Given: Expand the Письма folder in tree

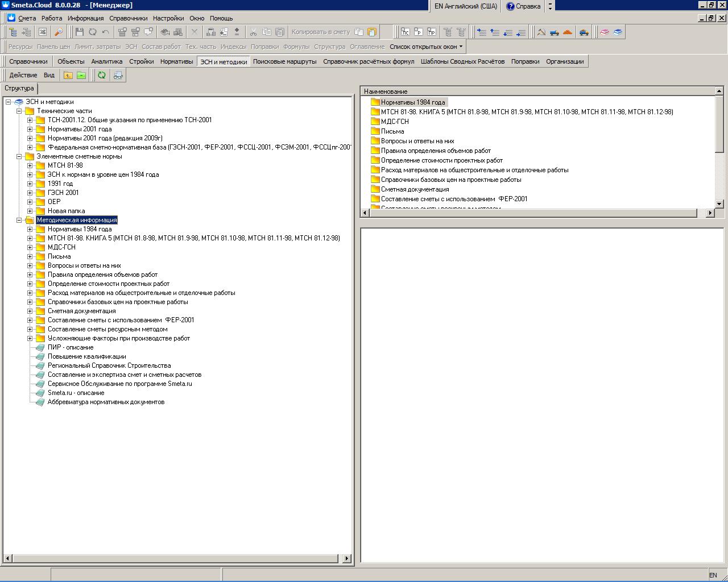Looking at the screenshot, I should click(x=30, y=257).
